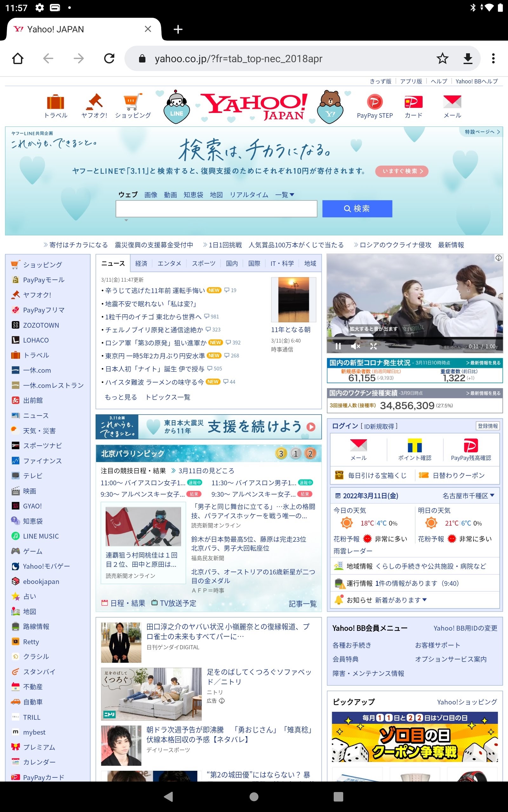Click the いますぐ検索 pink button

pyautogui.click(x=402, y=171)
